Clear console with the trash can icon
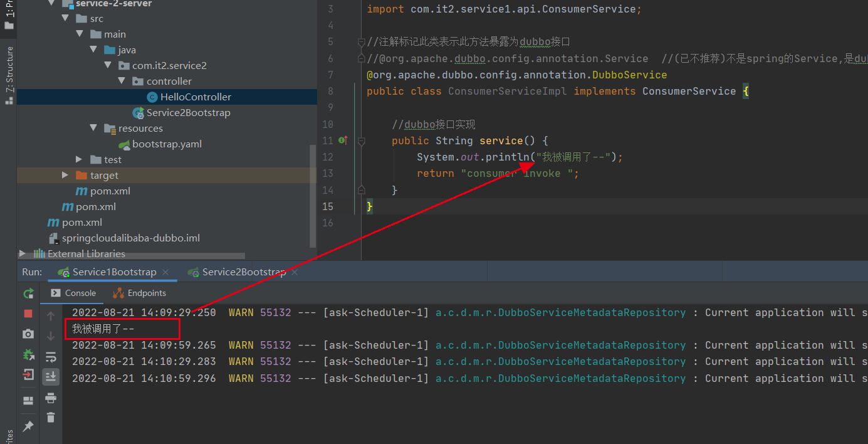This screenshot has width=868, height=444. point(51,418)
